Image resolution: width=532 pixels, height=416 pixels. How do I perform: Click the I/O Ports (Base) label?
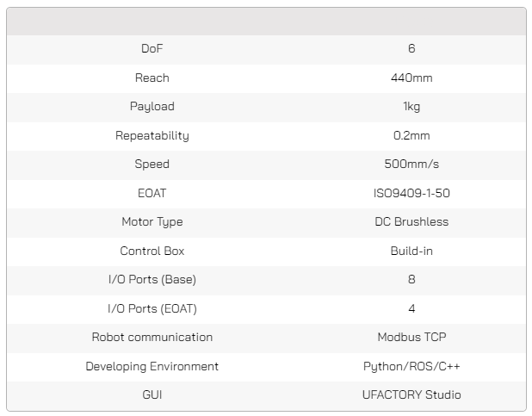(152, 280)
